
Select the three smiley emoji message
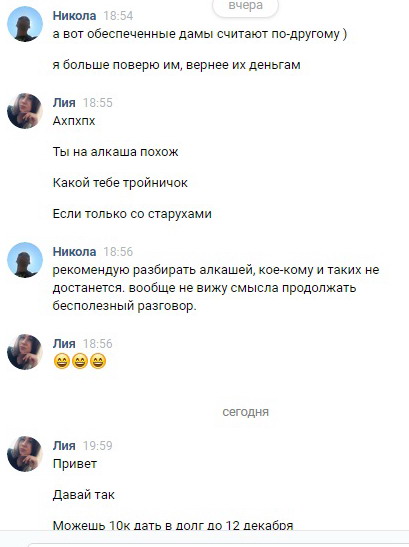coord(80,361)
